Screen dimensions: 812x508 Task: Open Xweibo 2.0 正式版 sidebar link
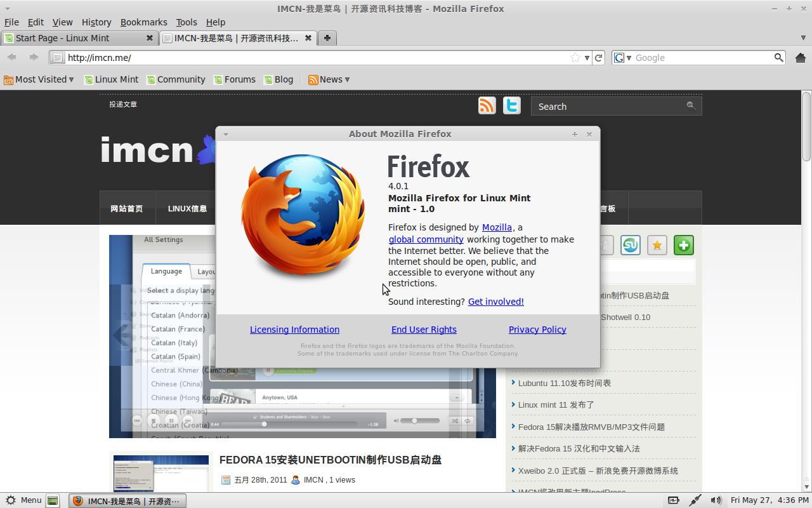598,471
